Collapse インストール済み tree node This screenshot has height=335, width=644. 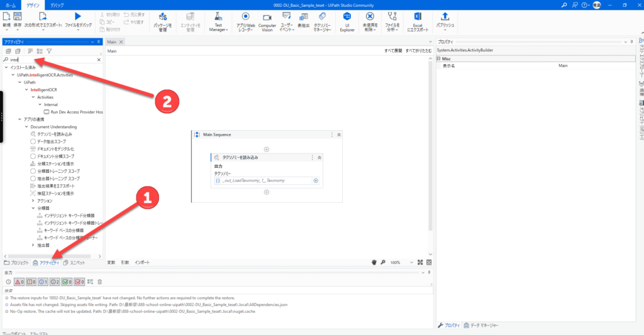[6, 67]
